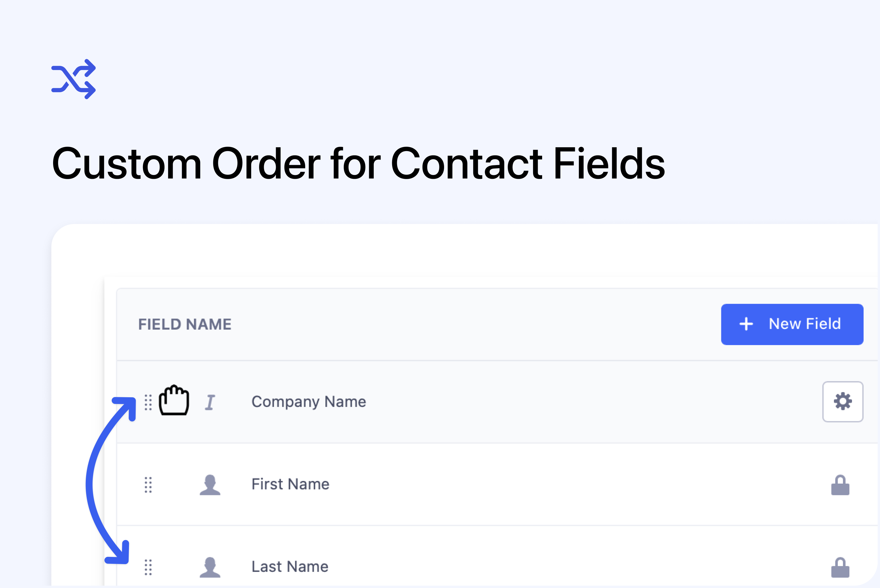Click the shuffle arrows icon
Image resolution: width=880 pixels, height=588 pixels.
[74, 79]
